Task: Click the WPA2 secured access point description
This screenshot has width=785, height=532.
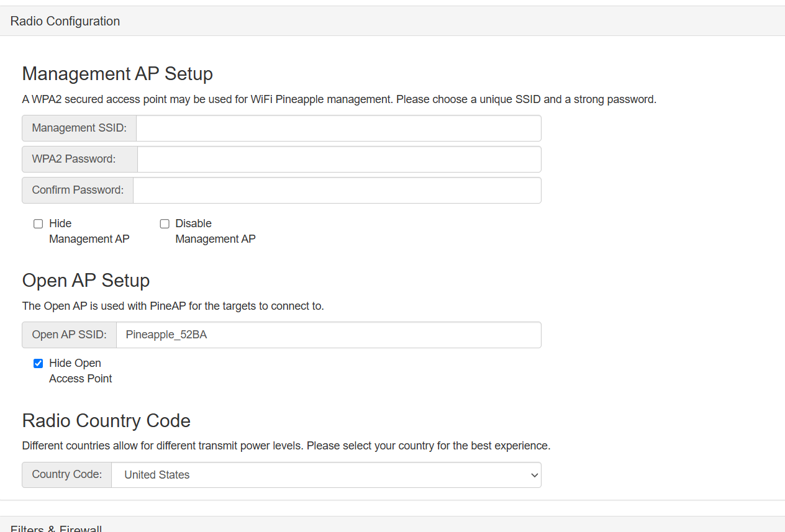Action: coord(339,99)
